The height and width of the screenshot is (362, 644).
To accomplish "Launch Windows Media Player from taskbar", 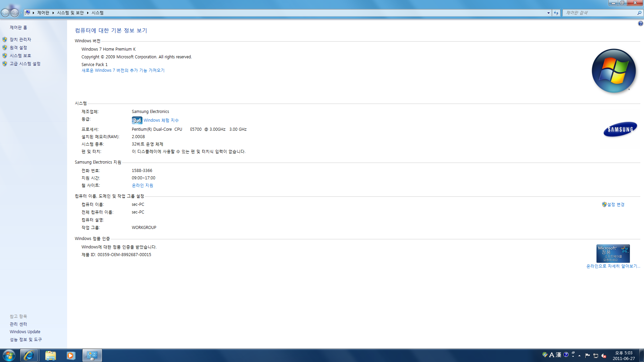I will (x=71, y=355).
